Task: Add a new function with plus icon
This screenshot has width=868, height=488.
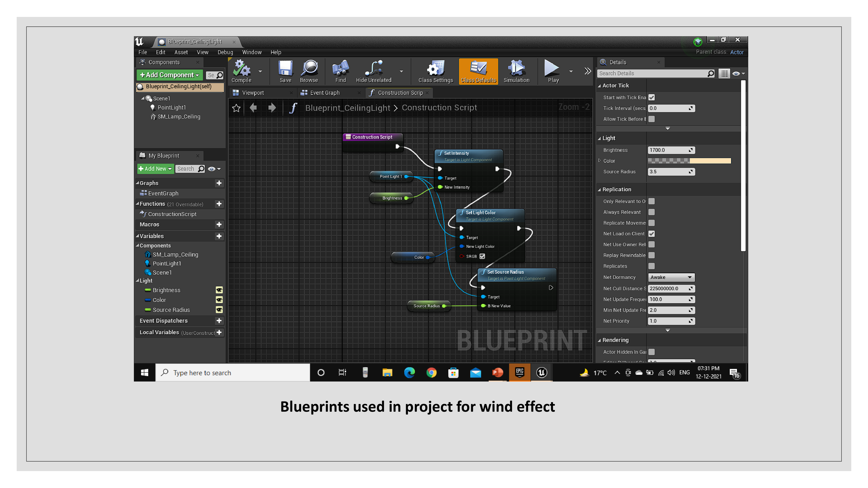Action: point(219,204)
